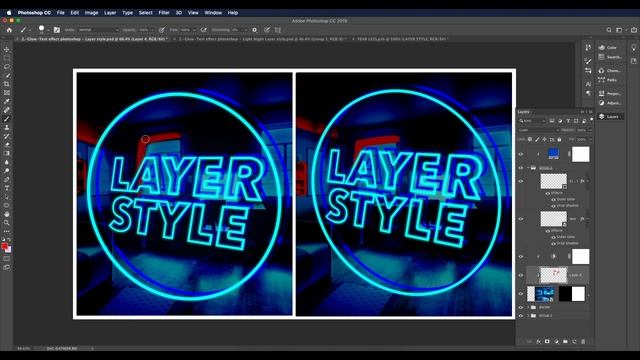Image resolution: width=640 pixels, height=360 pixels.
Task: Select the Clone Stamp tool
Action: (x=7, y=127)
